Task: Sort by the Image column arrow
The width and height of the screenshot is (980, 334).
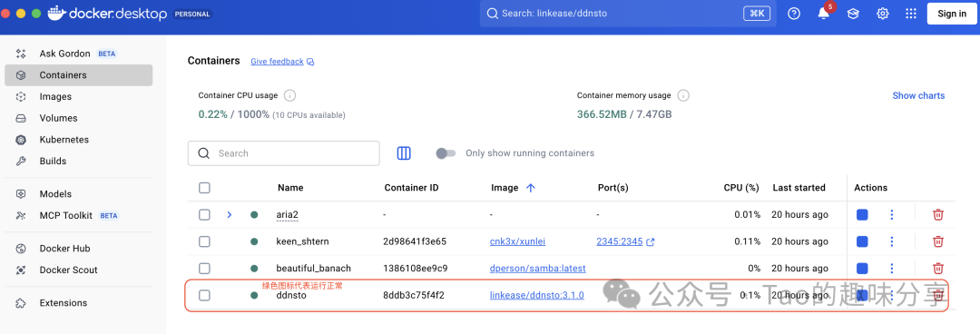Action: tap(531, 188)
